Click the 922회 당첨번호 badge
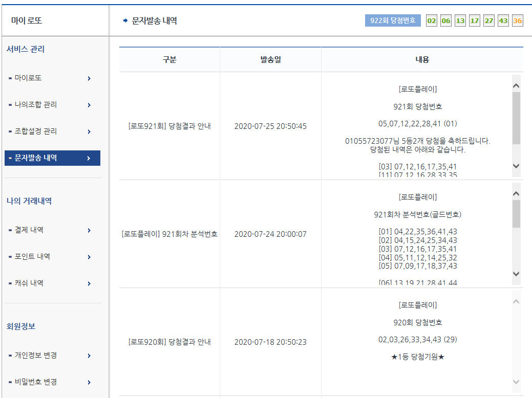The image size is (532, 398). (393, 20)
